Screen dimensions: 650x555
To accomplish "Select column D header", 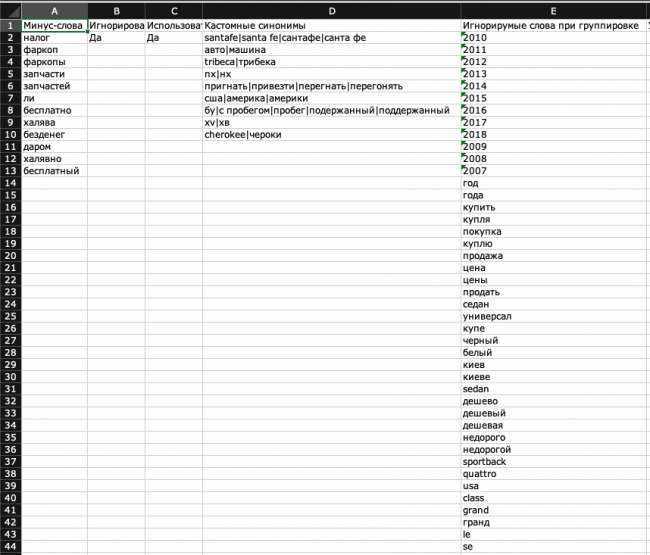I will (330, 9).
